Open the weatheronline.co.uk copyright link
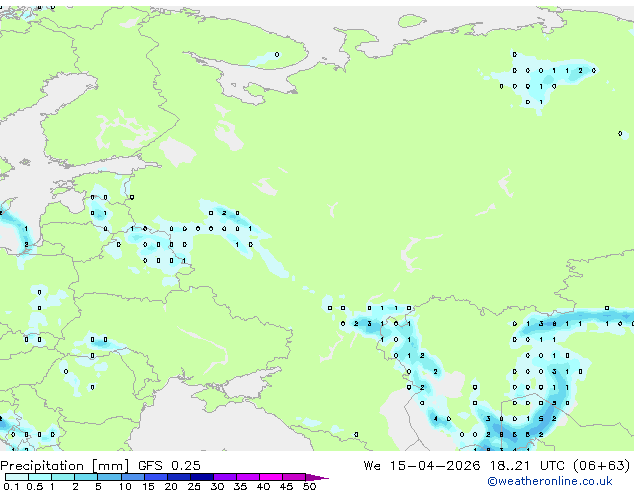Image resolution: width=634 pixels, height=490 pixels. [x=549, y=481]
